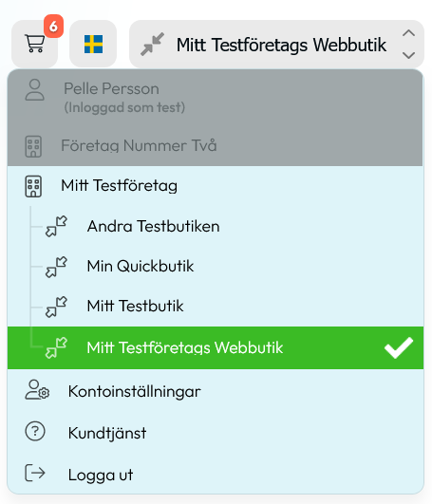Open the shopping cart with 6 items
Screen dimensions: 432x504
coord(35,44)
